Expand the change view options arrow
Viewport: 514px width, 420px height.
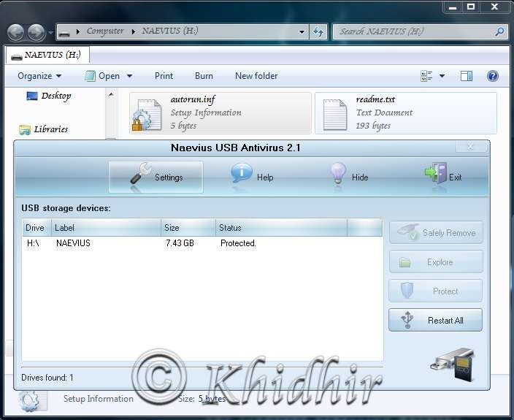[x=442, y=76]
